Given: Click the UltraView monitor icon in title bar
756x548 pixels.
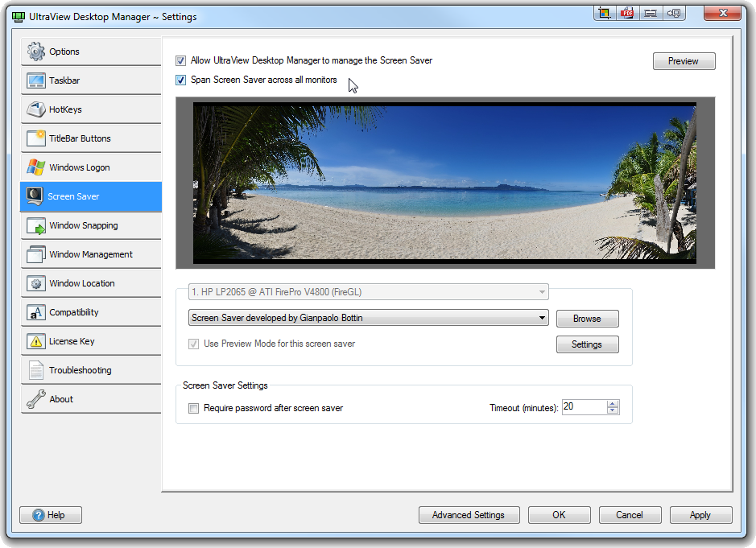Looking at the screenshot, I should point(19,17).
